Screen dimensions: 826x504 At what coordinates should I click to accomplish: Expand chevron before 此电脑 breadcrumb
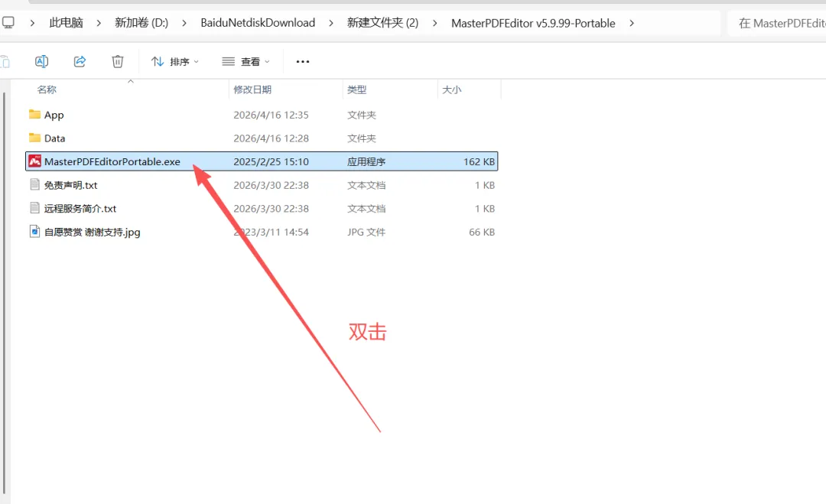click(32, 23)
